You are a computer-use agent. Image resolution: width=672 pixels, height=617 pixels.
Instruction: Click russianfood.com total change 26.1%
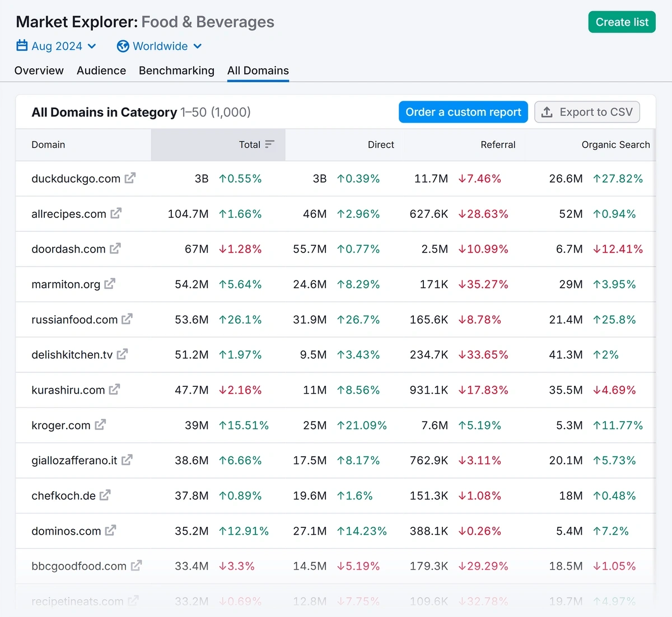coord(240,320)
